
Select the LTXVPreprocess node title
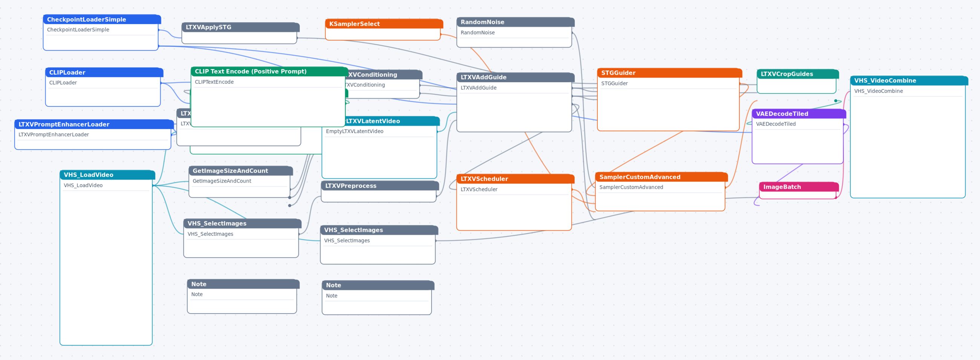click(351, 186)
